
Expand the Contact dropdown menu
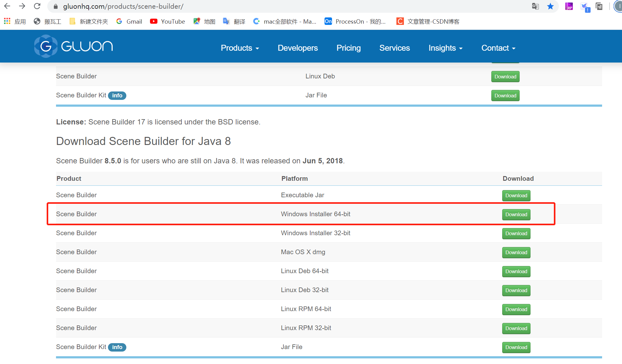pos(498,48)
